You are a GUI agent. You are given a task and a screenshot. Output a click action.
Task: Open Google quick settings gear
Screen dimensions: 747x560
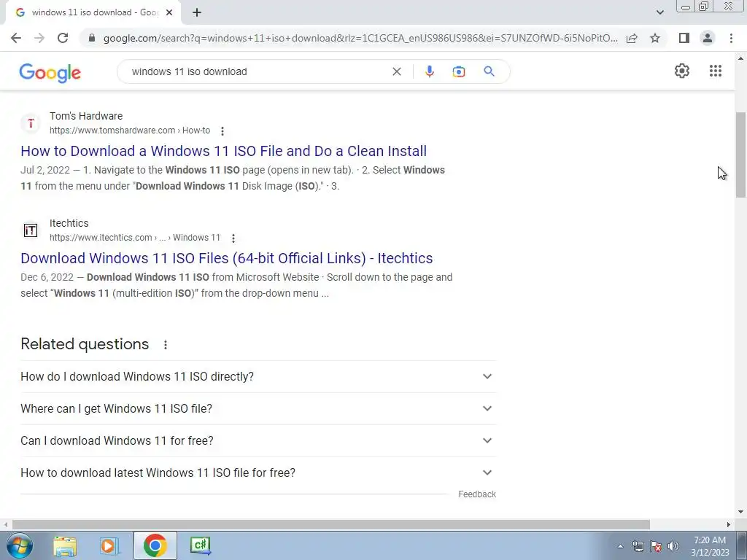(682, 71)
